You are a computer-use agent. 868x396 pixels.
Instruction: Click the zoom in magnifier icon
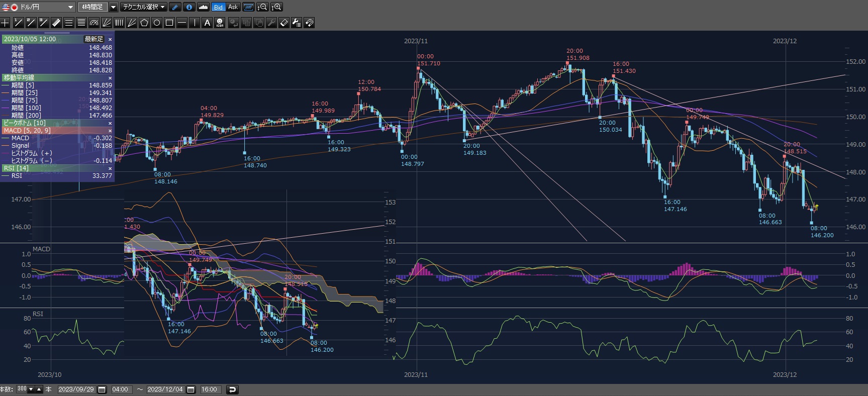point(276,7)
